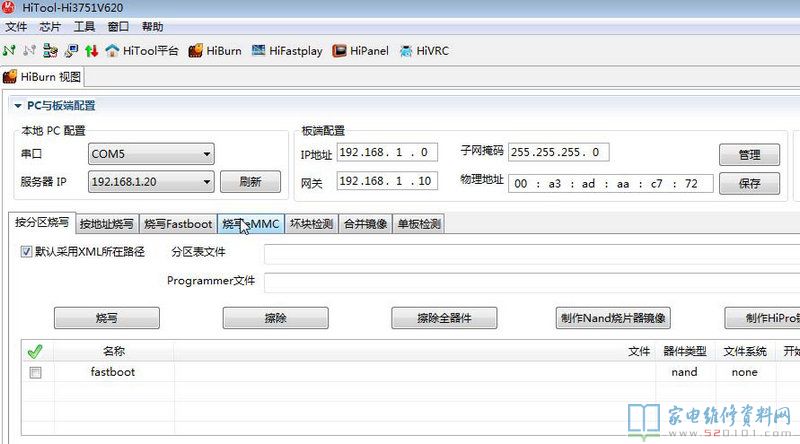Open the HiVRC tool
This screenshot has height=444, width=800.
point(424,50)
